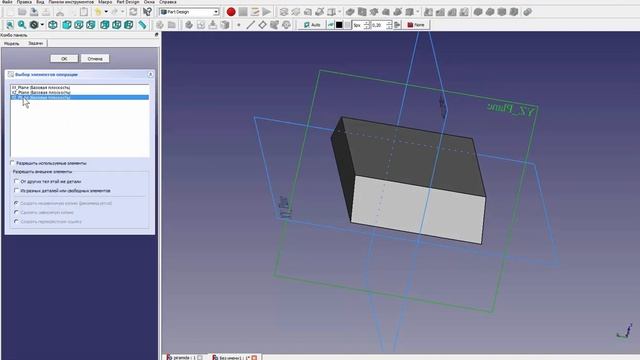Select the dependent copy radio option
640x360 pixels.
coord(16,212)
